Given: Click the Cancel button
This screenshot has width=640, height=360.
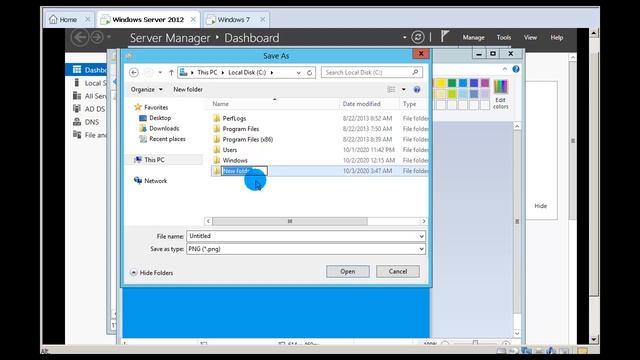Looking at the screenshot, I should (x=398, y=271).
